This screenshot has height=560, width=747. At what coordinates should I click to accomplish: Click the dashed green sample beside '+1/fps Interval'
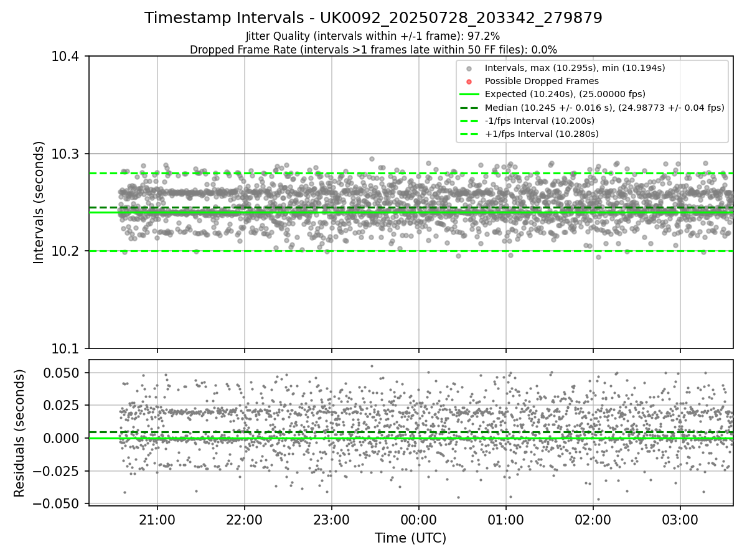pos(469,134)
